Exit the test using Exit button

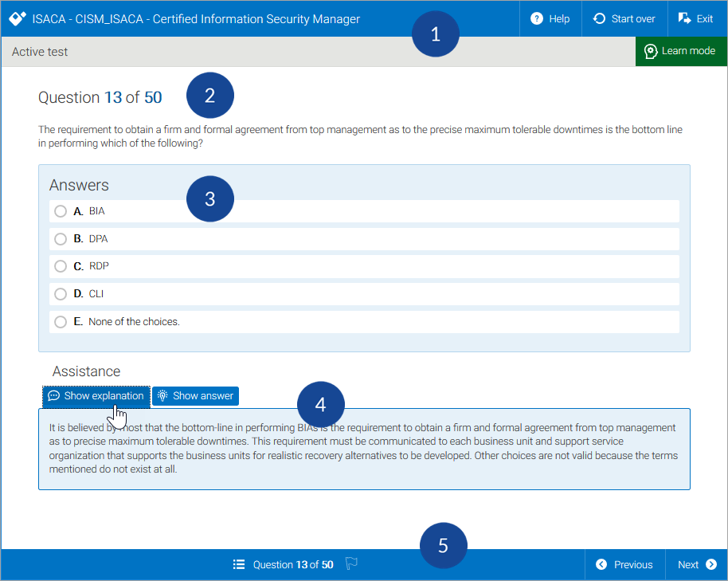click(x=695, y=18)
